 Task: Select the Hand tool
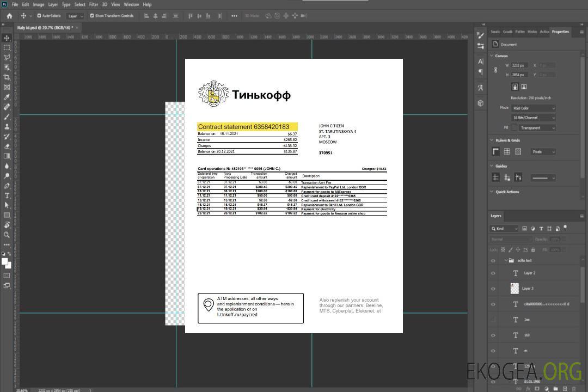click(x=7, y=225)
